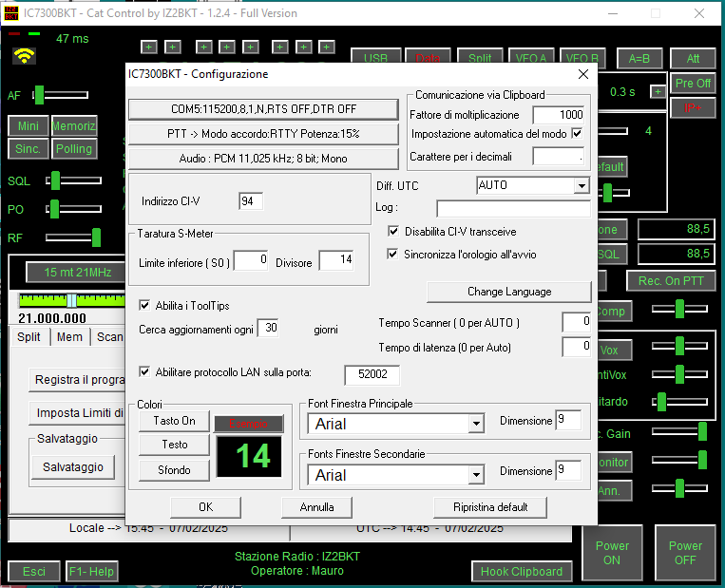Click Ripristina default button

coord(490,507)
